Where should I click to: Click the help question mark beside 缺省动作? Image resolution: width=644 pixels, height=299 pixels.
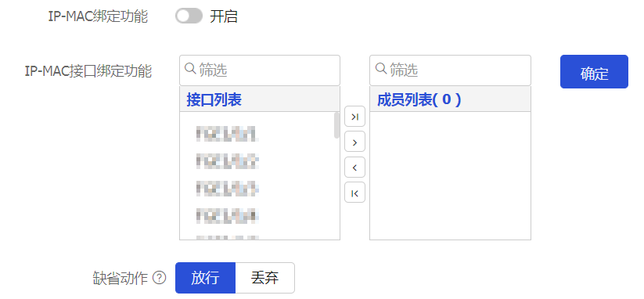point(160,278)
